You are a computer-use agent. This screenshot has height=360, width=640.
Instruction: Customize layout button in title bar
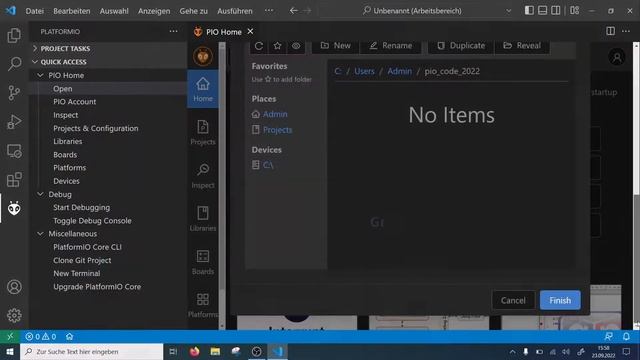tap(575, 11)
